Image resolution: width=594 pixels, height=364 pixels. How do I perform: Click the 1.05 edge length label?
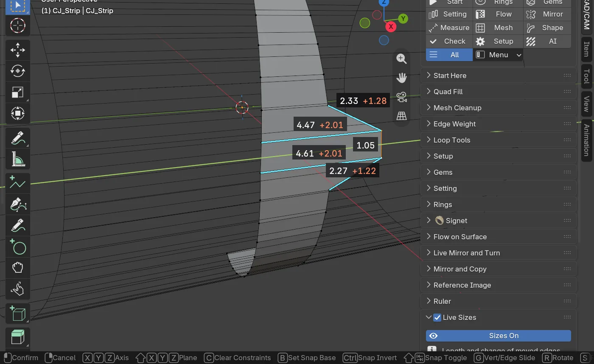[x=365, y=146]
